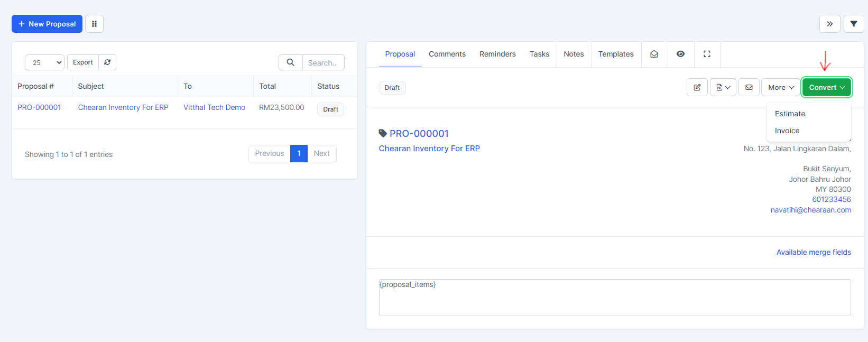868x342 pixels.
Task: Click the edit proposal pencil icon
Action: tap(697, 87)
